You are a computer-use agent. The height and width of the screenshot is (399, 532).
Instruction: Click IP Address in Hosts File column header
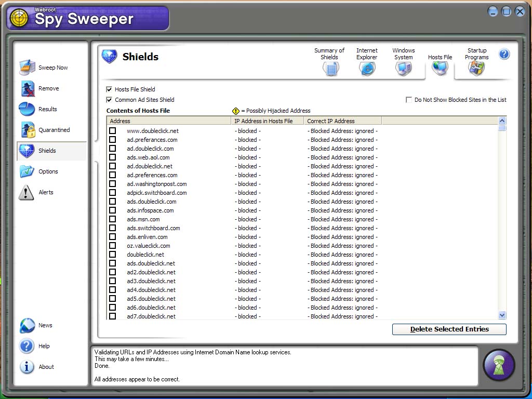pyautogui.click(x=268, y=121)
